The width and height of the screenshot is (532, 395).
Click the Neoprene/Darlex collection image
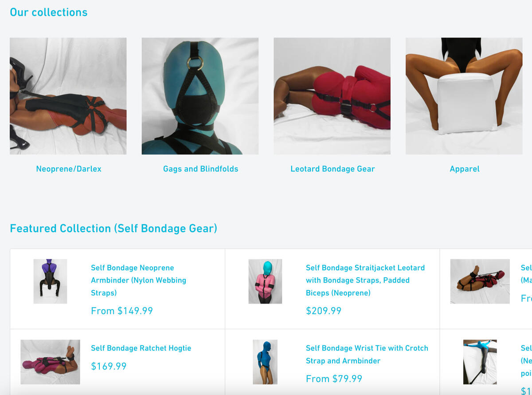click(x=68, y=96)
